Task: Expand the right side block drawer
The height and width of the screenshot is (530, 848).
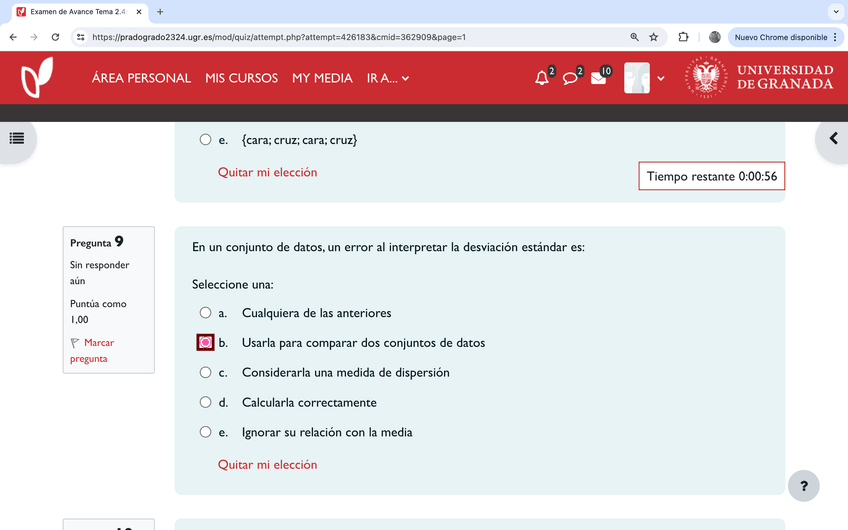Action: point(832,138)
